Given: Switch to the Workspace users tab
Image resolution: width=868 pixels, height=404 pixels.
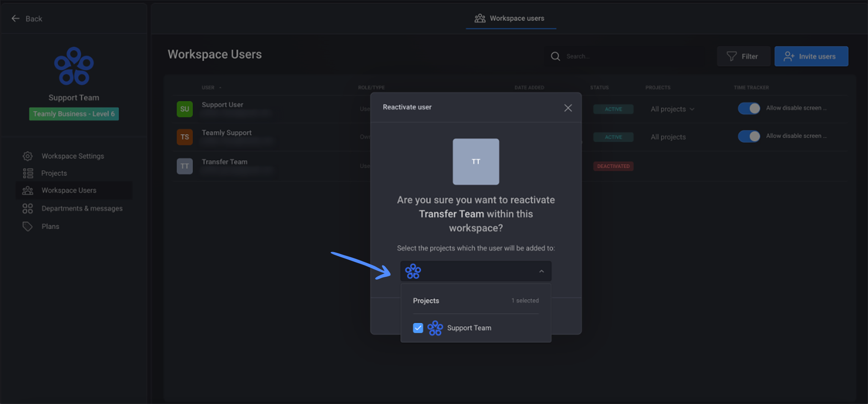Looking at the screenshot, I should click(x=510, y=18).
